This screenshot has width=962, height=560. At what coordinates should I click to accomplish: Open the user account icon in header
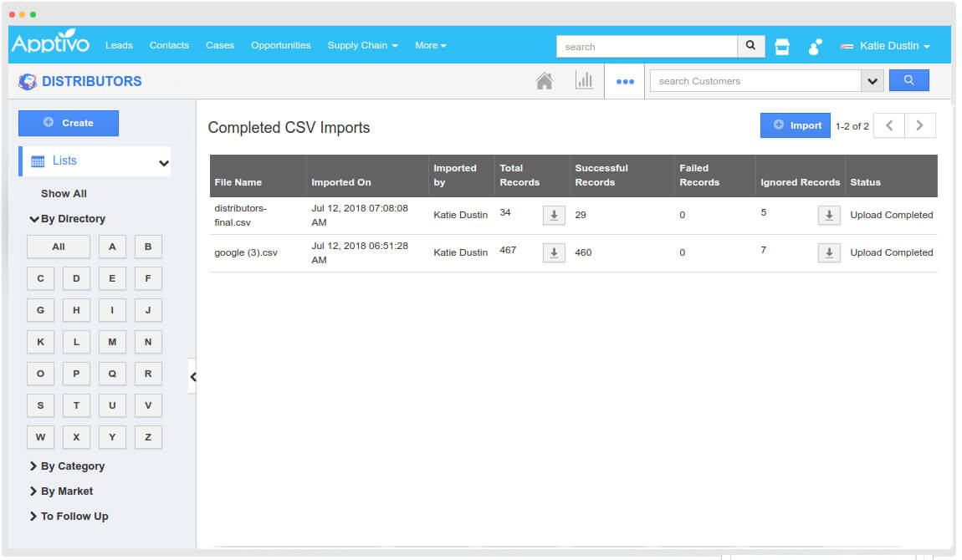click(815, 47)
